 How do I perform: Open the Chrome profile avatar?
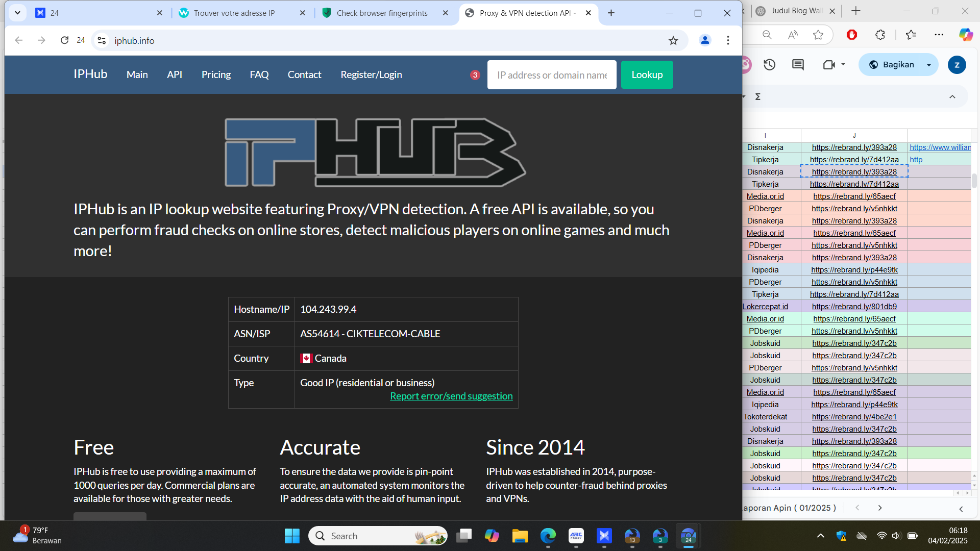tap(705, 40)
